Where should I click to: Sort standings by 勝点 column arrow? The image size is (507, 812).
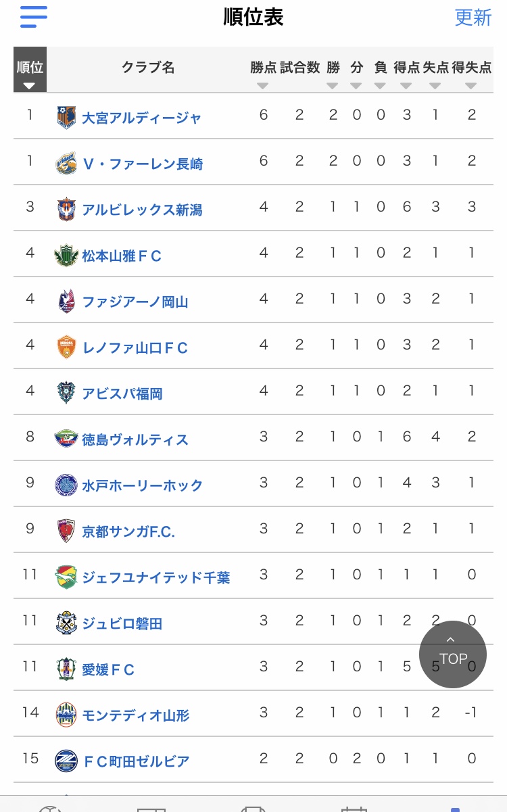point(263,85)
